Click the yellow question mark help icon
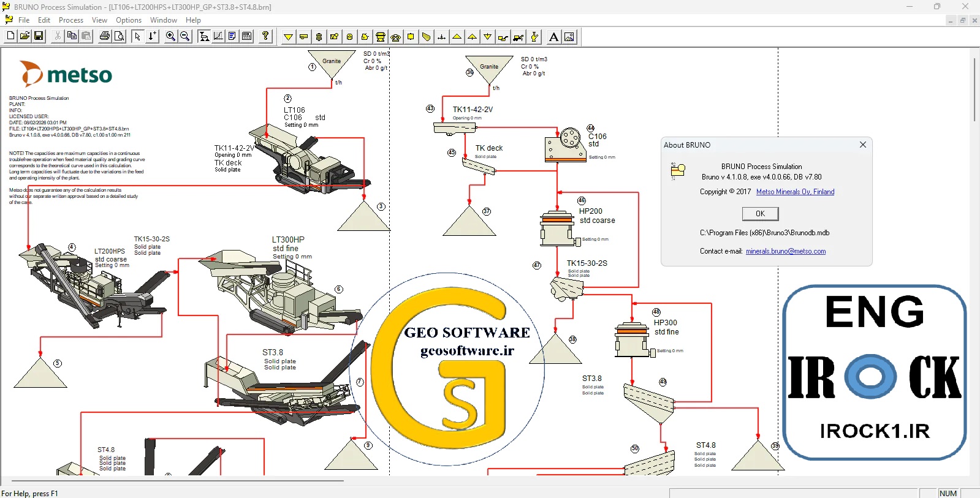980x498 pixels. coord(265,36)
